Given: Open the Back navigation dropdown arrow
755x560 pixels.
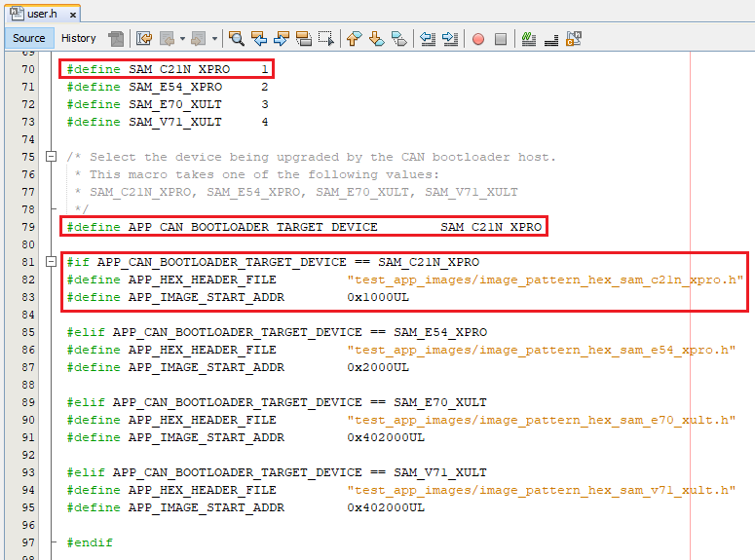Looking at the screenshot, I should pos(182,39).
